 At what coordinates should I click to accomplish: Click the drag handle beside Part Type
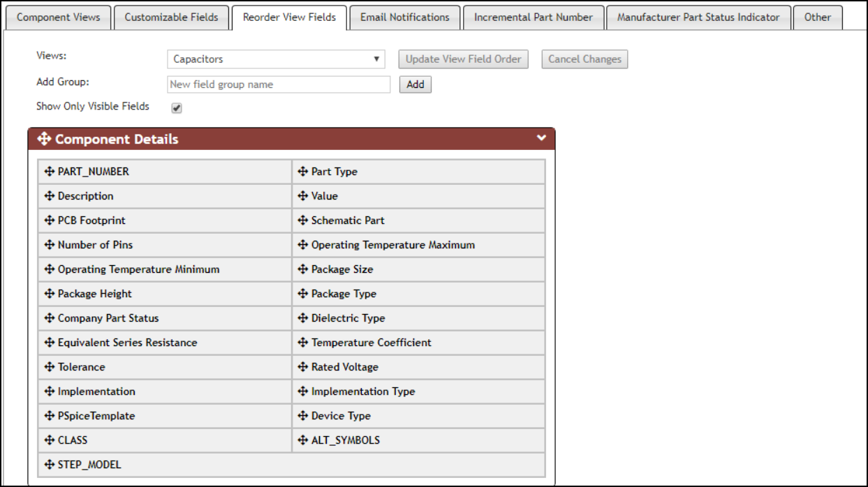click(x=302, y=172)
